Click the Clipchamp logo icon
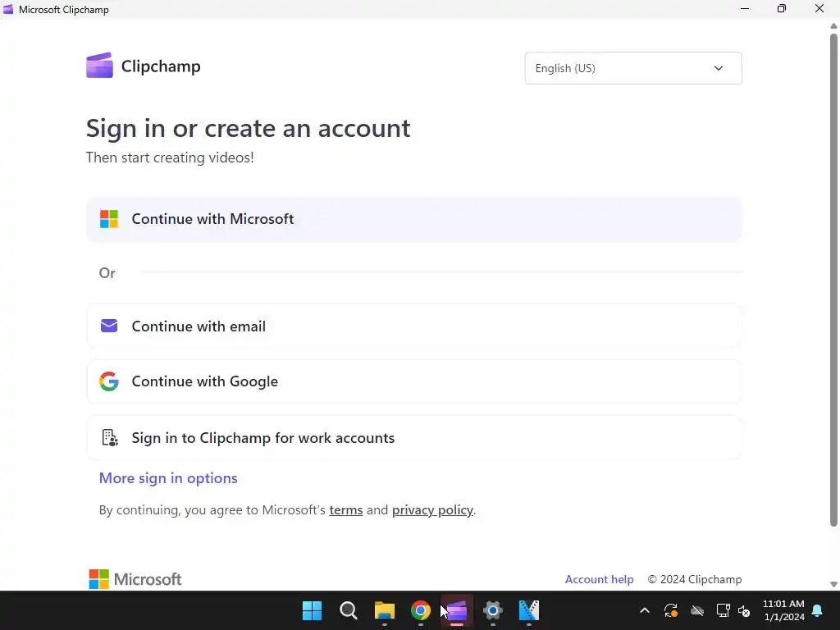This screenshot has height=630, width=840. click(x=99, y=66)
